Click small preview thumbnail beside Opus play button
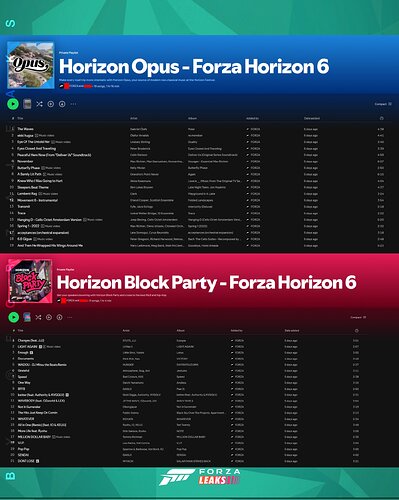The image size is (399, 500). tap(27, 104)
